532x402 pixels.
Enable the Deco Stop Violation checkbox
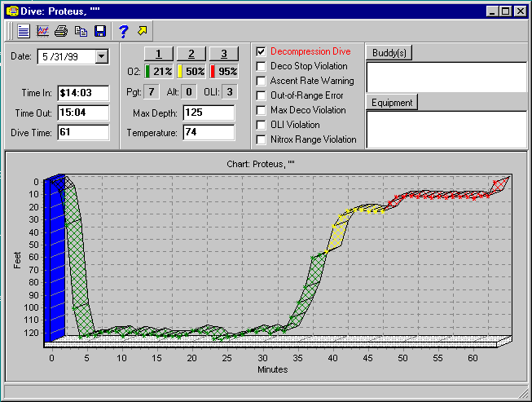point(261,66)
